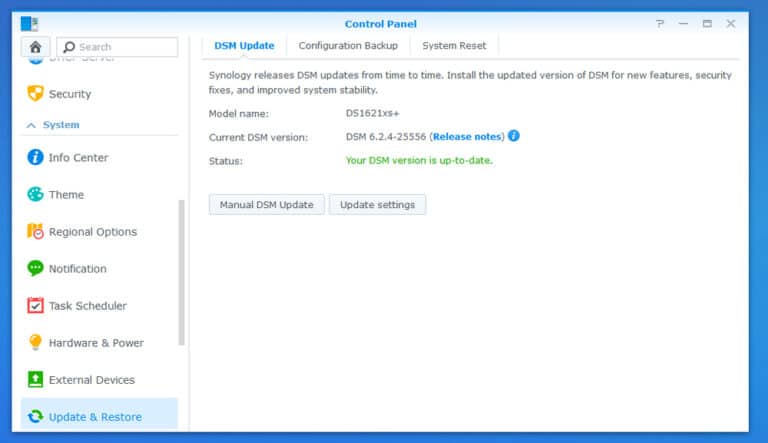The width and height of the screenshot is (768, 443).
Task: Click Regional Options flag icon
Action: pyautogui.click(x=35, y=231)
